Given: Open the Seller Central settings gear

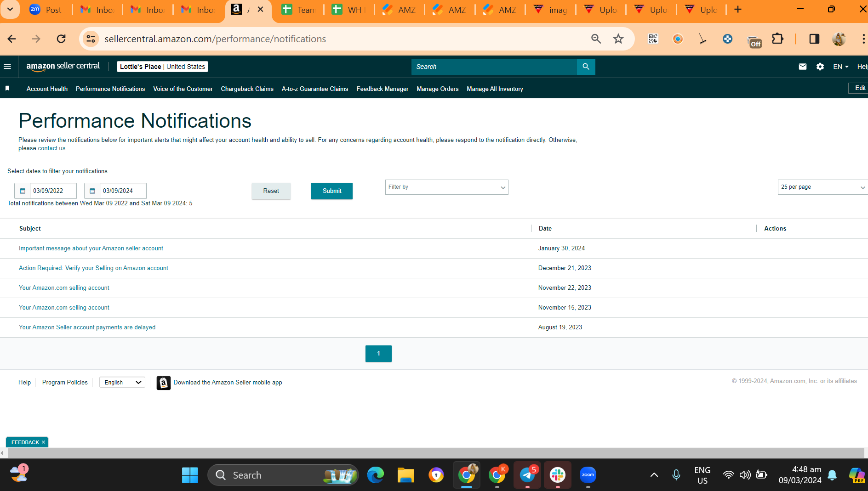Looking at the screenshot, I should point(820,67).
